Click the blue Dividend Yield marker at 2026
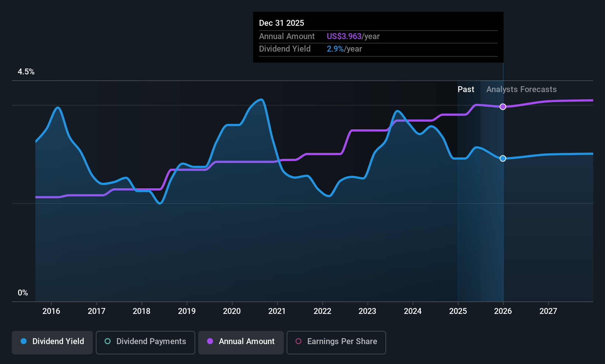Screen dimensions: 605x364 coord(503,158)
